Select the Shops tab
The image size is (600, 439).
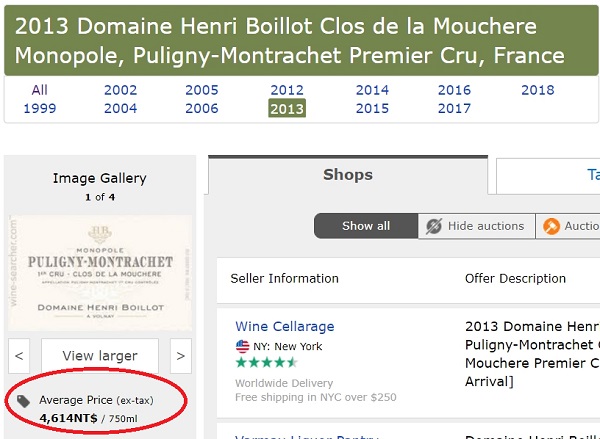(x=348, y=175)
